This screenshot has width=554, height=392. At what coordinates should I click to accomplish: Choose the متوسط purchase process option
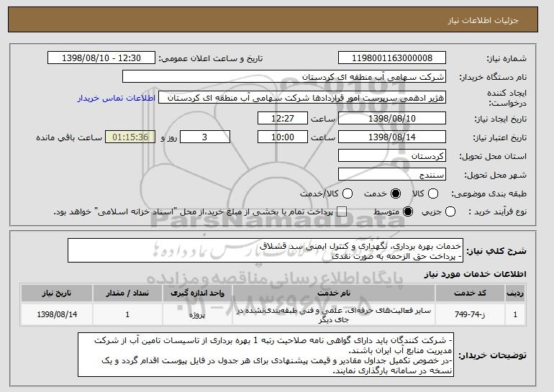pyautogui.click(x=408, y=212)
